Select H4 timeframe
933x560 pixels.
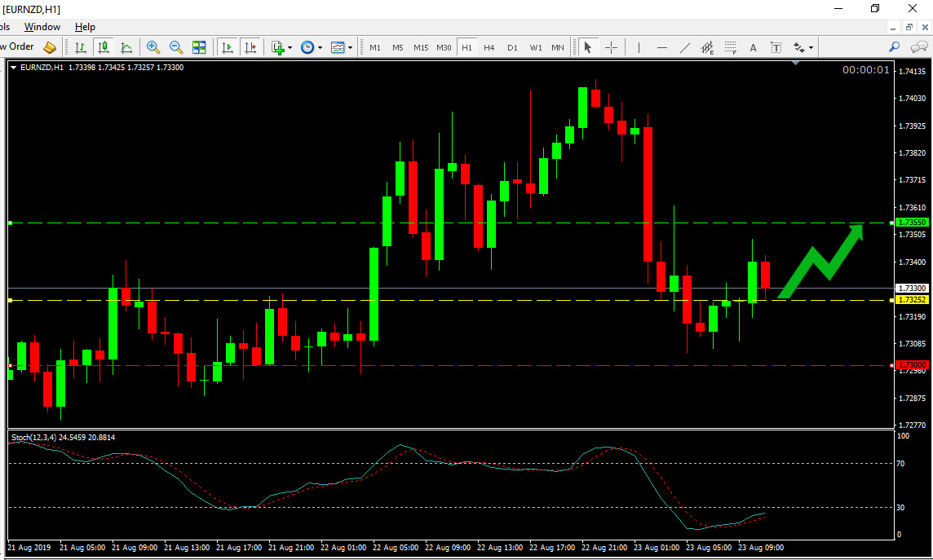pos(489,47)
